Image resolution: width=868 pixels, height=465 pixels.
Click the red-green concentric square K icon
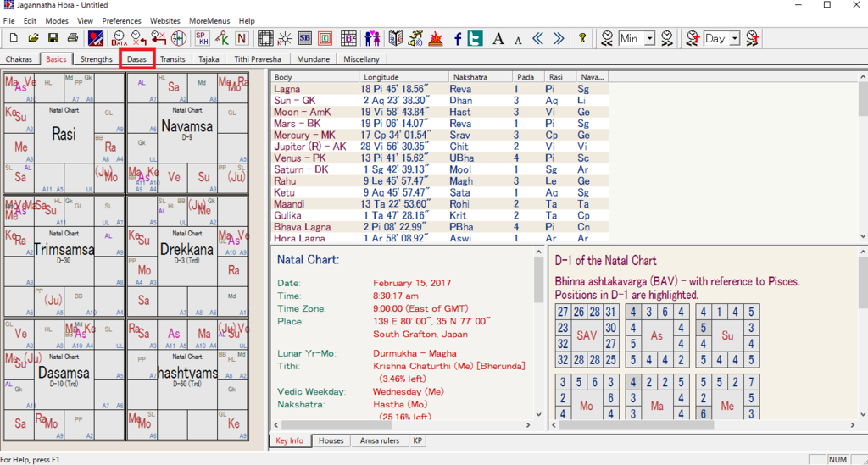click(x=325, y=38)
